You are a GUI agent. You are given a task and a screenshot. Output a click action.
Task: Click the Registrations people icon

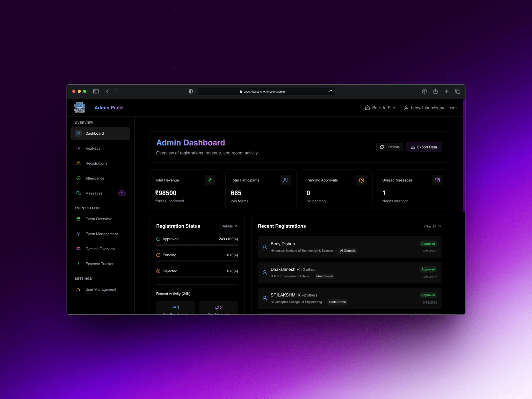[78, 163]
